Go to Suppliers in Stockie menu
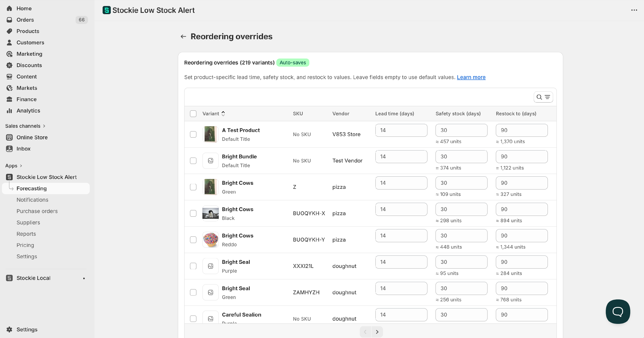This screenshot has height=338, width=644. (28, 222)
